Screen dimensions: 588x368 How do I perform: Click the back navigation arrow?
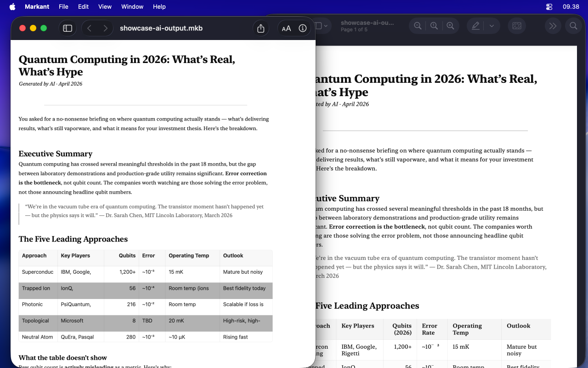89,28
